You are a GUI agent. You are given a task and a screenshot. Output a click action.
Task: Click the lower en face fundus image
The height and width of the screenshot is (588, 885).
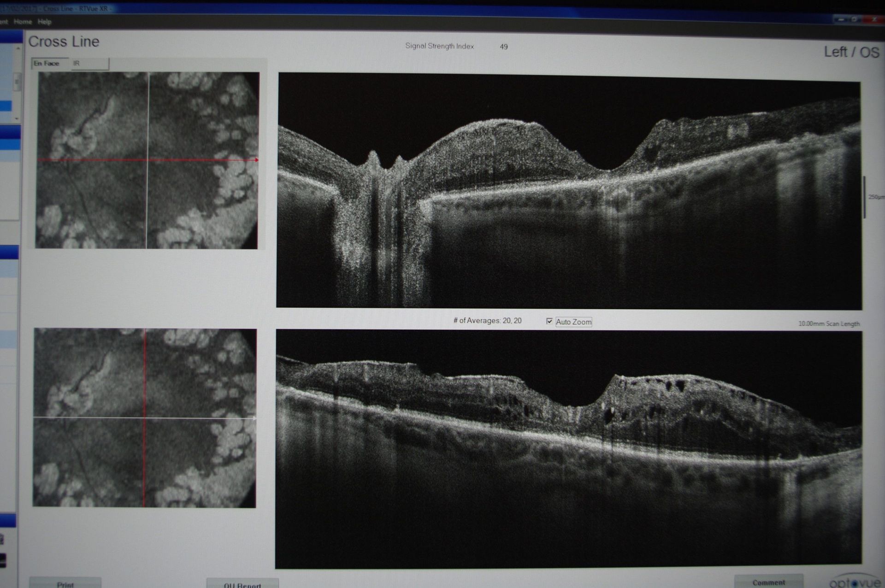pyautogui.click(x=145, y=417)
